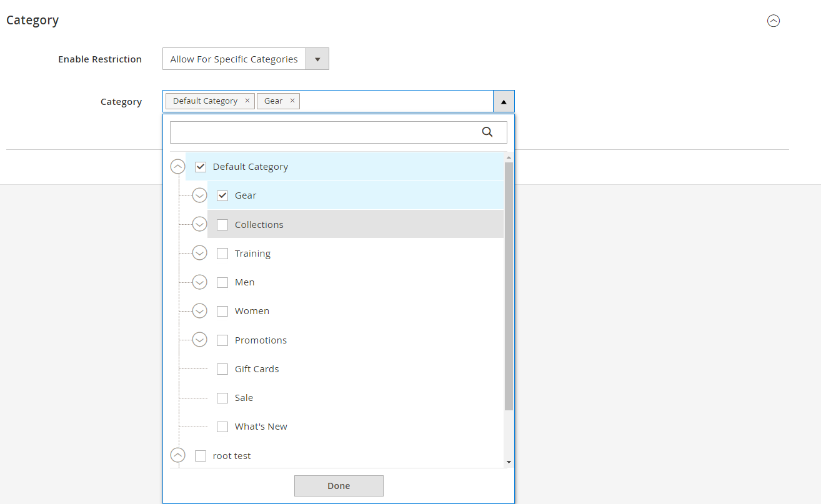Remove the Gear tag from selection
Screen dimensions: 821x504
[x=292, y=101]
